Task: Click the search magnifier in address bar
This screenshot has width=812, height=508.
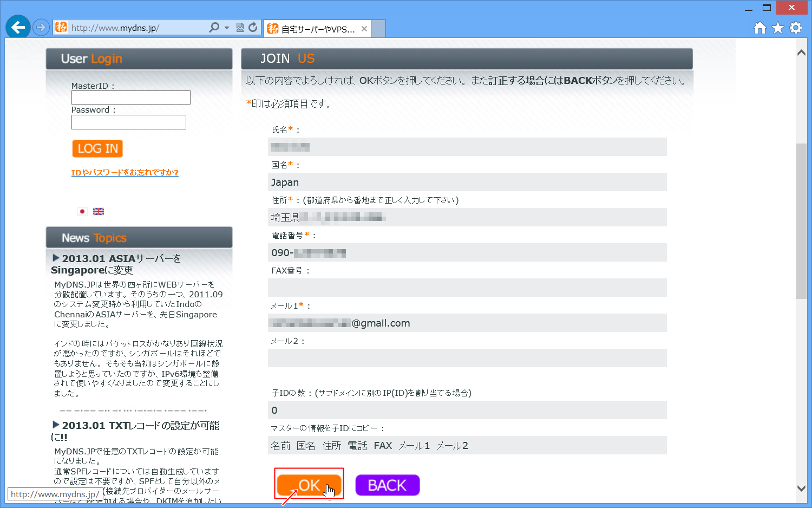Action: click(x=214, y=28)
